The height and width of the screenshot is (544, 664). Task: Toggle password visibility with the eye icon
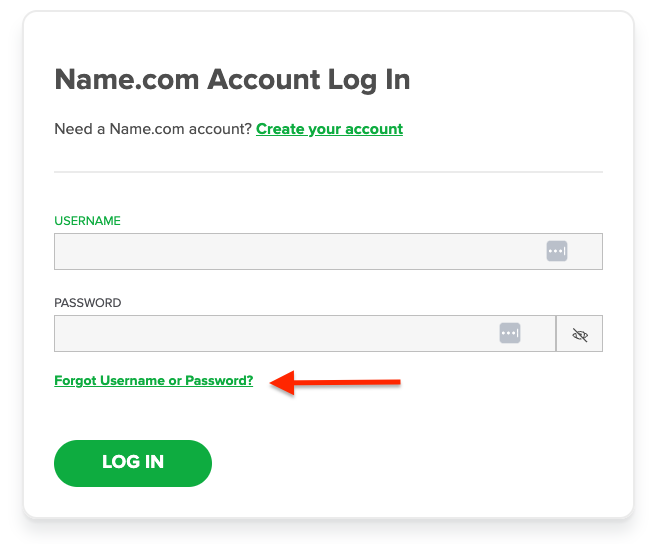coord(579,334)
